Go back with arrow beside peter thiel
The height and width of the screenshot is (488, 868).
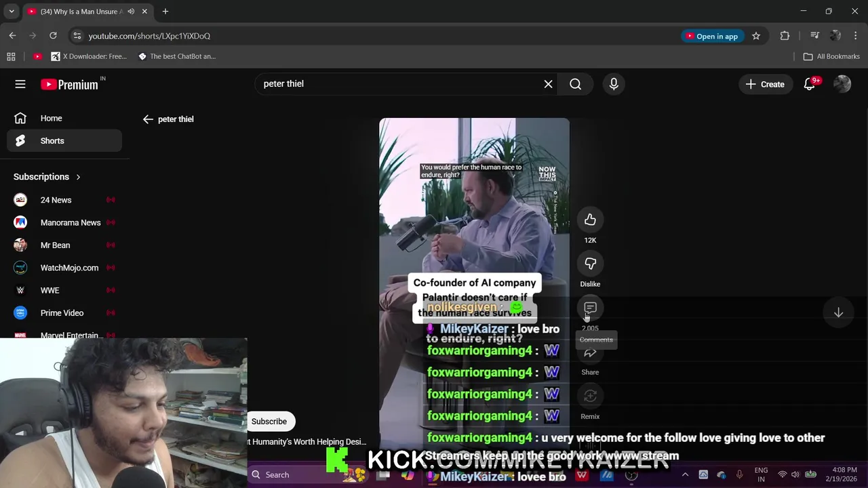[x=148, y=119]
